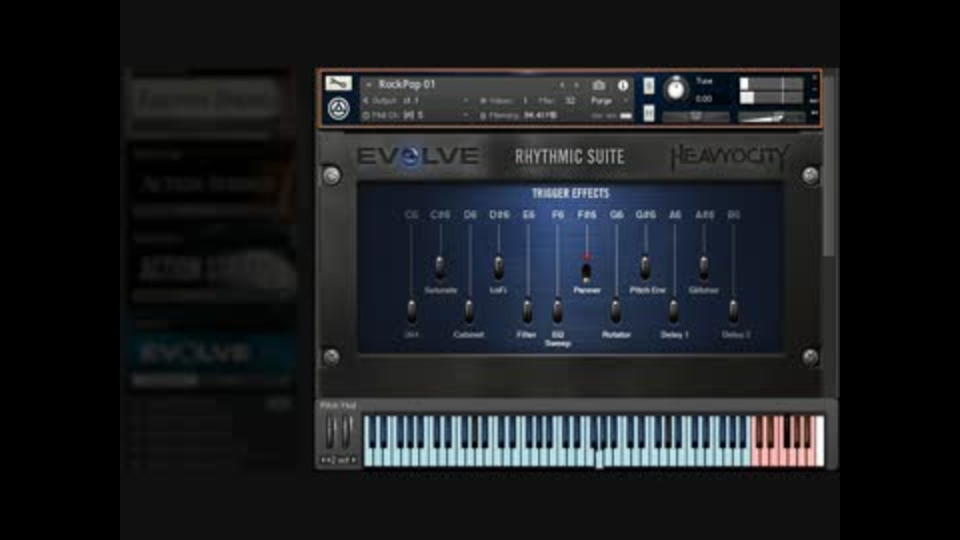Go to the next instrument preset arrow
This screenshot has width=960, height=540.
tap(577, 85)
